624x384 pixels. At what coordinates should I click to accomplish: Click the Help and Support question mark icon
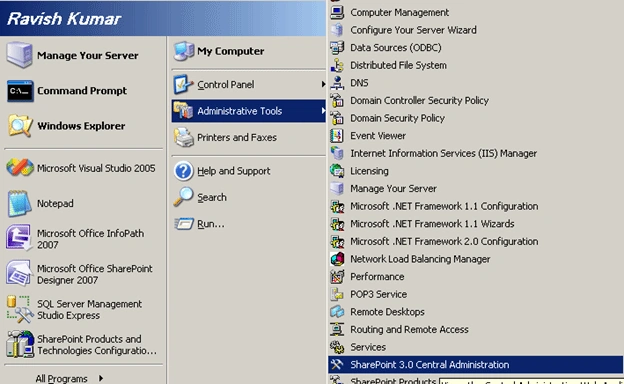(x=183, y=171)
